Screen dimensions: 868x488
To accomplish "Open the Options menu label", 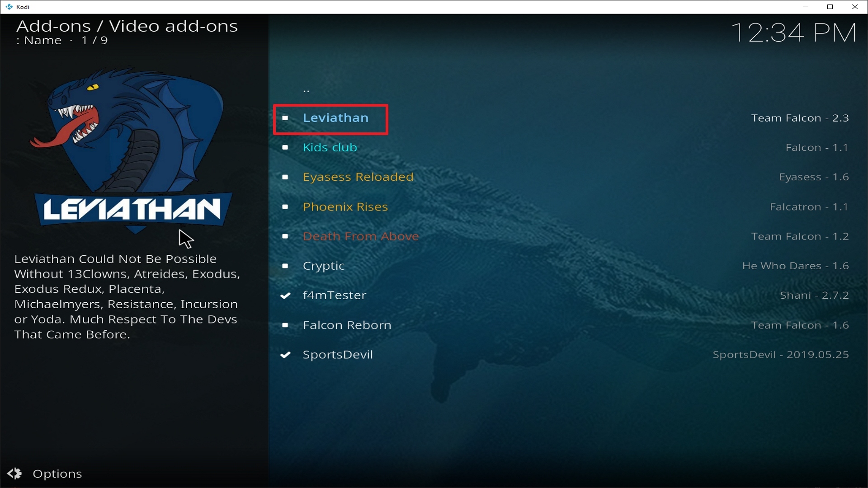I will 57,474.
